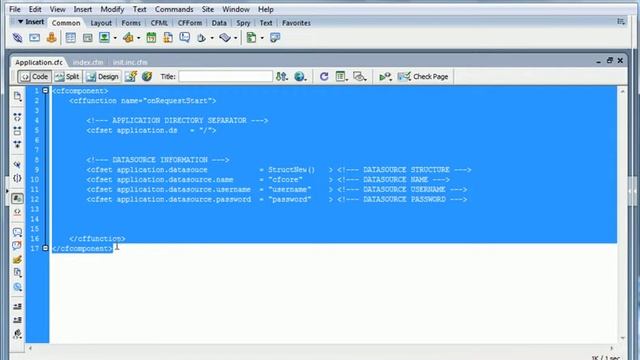640x360 pixels.
Task: Open Recent Snippets in coding toolbar
Action: coord(17,273)
